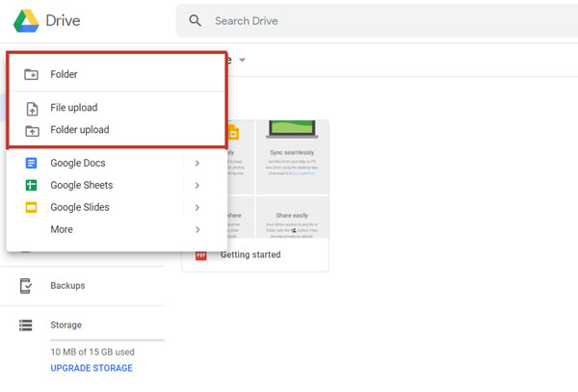Create a new Google Slides presentation
Image resolution: width=578 pixels, height=392 pixels.
click(x=95, y=207)
